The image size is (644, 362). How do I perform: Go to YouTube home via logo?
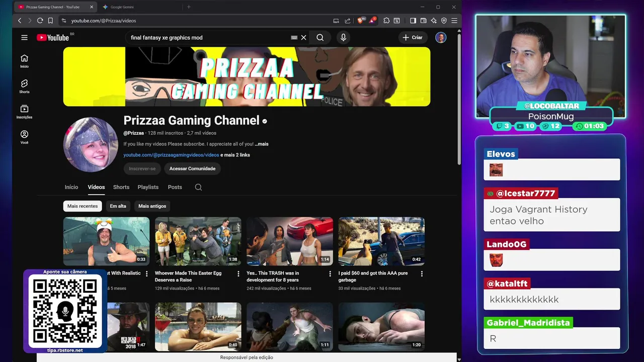[53, 38]
